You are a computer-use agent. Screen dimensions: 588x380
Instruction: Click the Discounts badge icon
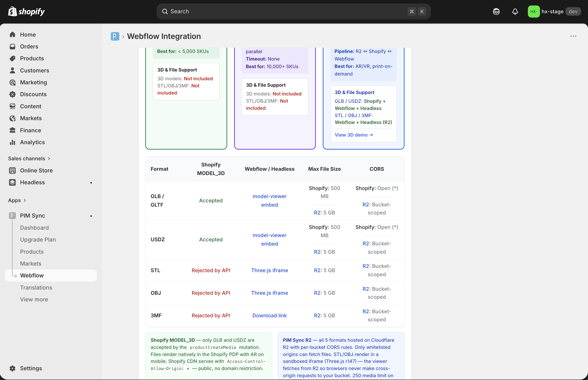tap(12, 94)
